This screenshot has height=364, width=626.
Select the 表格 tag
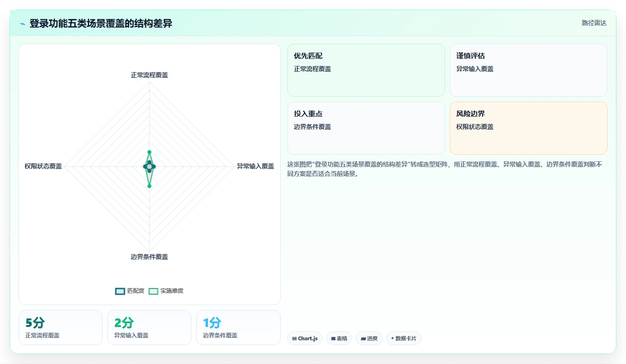(x=339, y=338)
